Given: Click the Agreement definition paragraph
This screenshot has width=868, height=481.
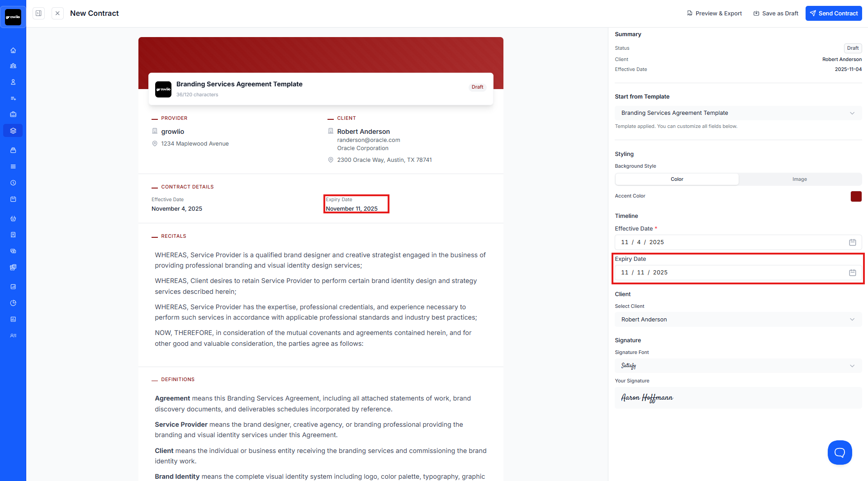Looking at the screenshot, I should coord(313,404).
